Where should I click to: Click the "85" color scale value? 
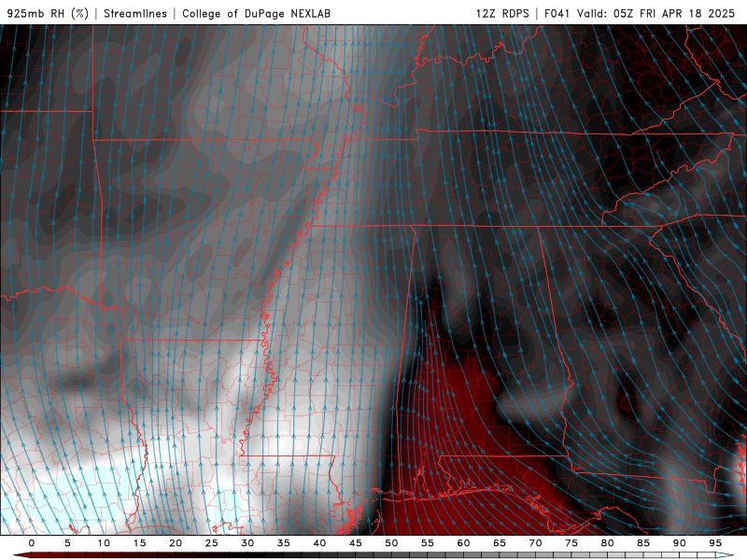643,543
